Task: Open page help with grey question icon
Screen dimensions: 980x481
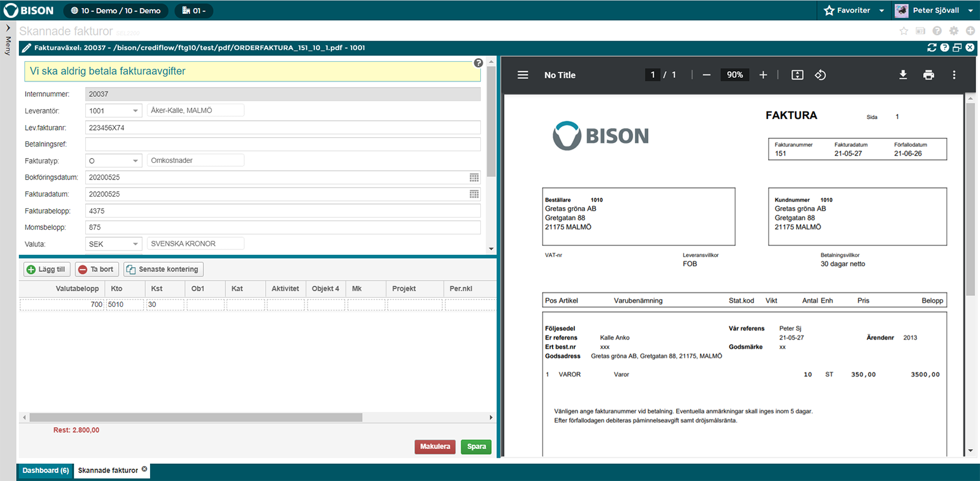Action: click(937, 31)
